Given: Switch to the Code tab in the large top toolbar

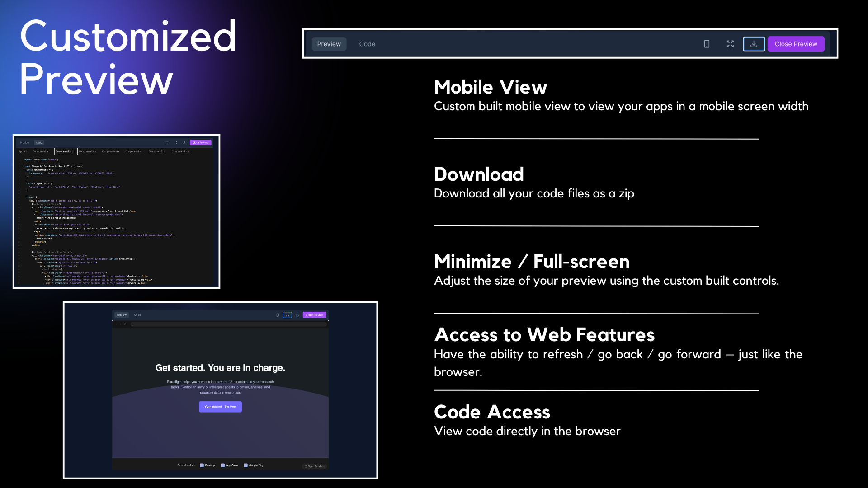Looking at the screenshot, I should coord(367,44).
